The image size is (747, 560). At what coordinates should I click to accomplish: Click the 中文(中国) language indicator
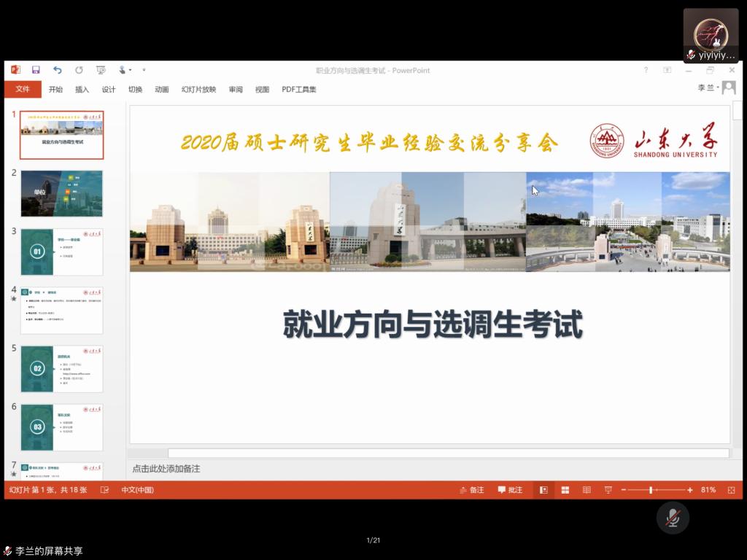pos(137,490)
